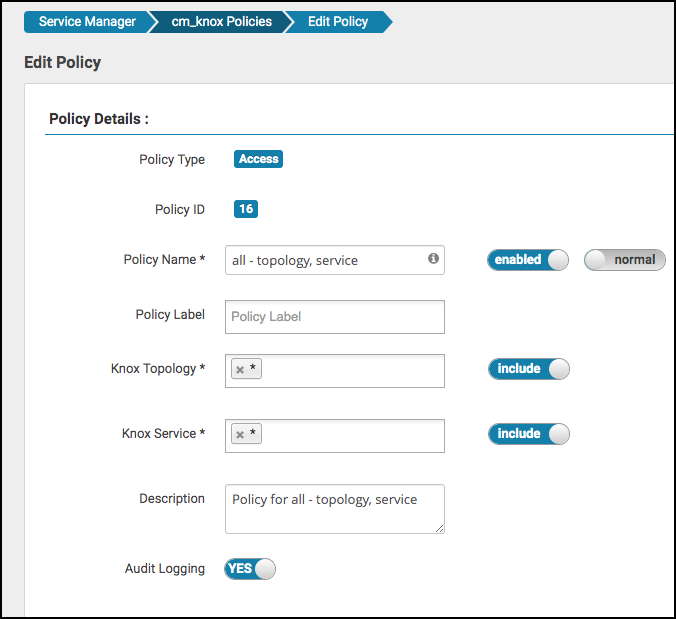Open the Knox Service selection field
The width and height of the screenshot is (676, 619).
coord(350,435)
